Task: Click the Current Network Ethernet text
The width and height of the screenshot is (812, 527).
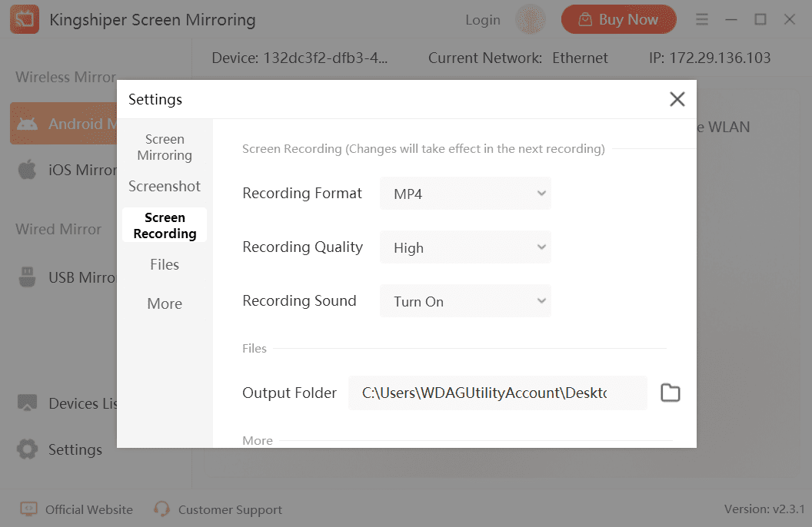Action: tap(517, 58)
